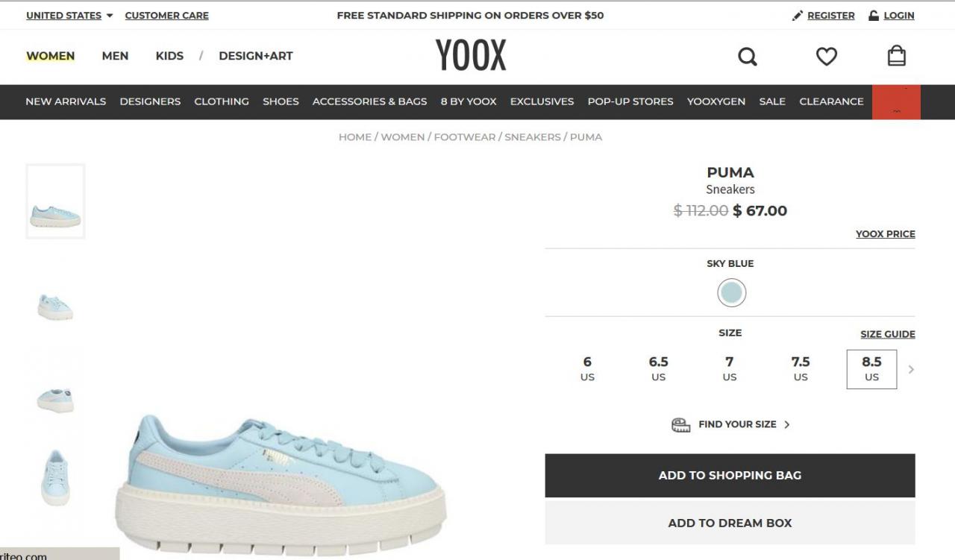Viewport: 955px width, 560px height.
Task: Show more sizes with right chevron
Action: [911, 369]
